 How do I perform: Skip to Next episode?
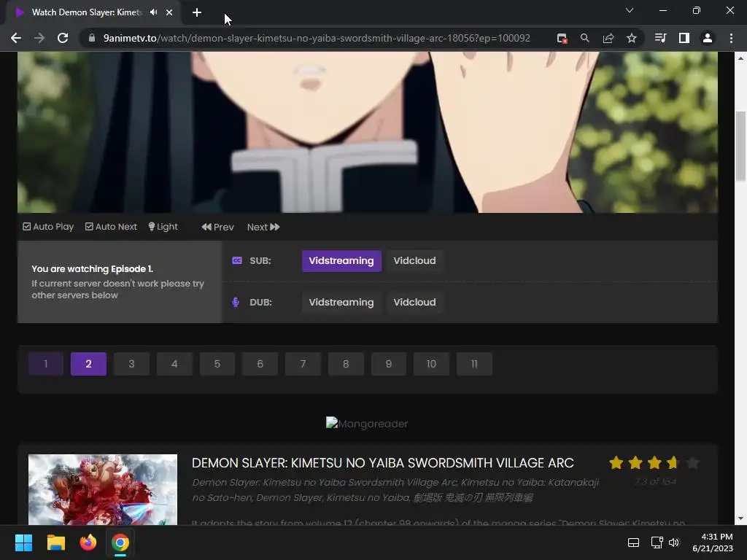pyautogui.click(x=263, y=227)
